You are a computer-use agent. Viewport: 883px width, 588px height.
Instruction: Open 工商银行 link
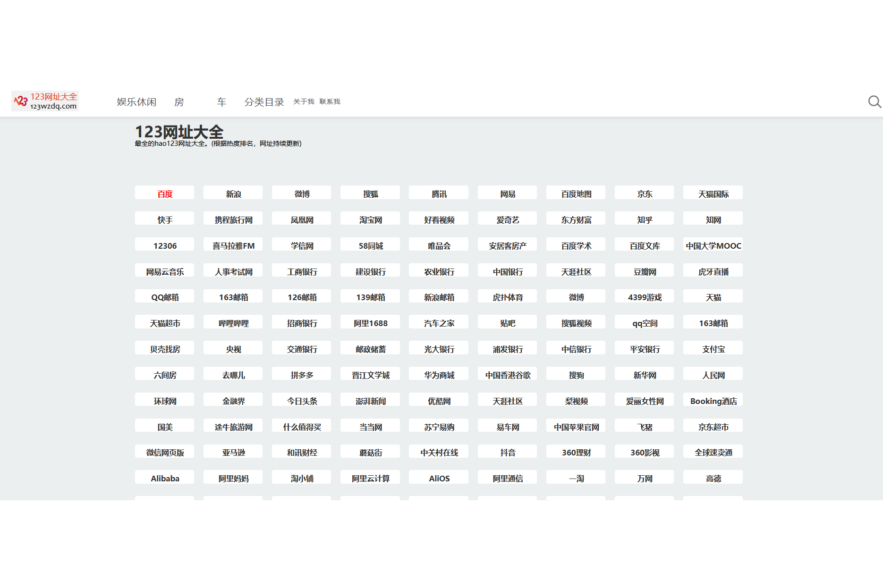[302, 271]
